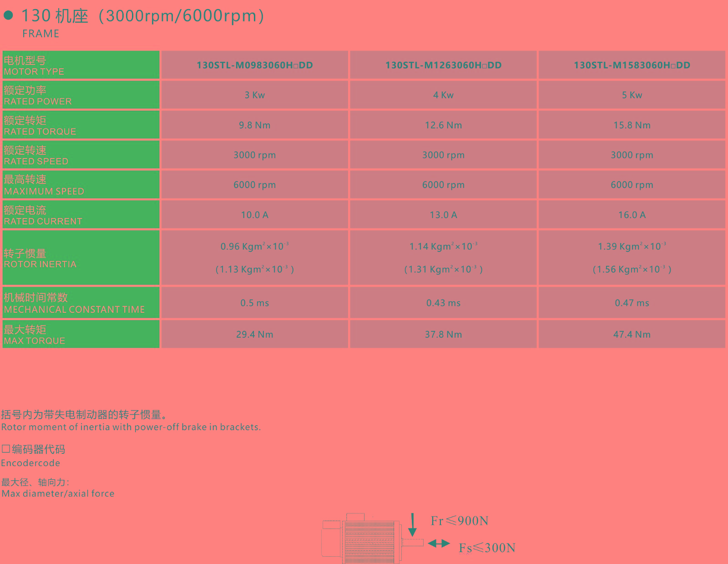The height and width of the screenshot is (564, 728).
Task: Click the 5 Kw rated power value
Action: click(632, 95)
